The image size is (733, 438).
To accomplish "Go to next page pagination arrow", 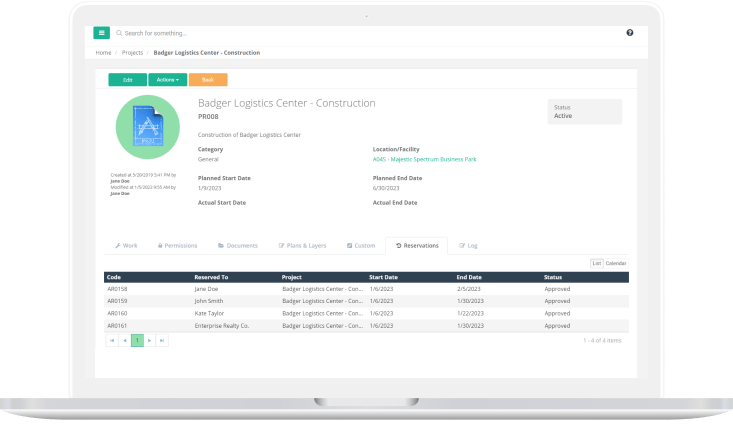I will click(150, 341).
